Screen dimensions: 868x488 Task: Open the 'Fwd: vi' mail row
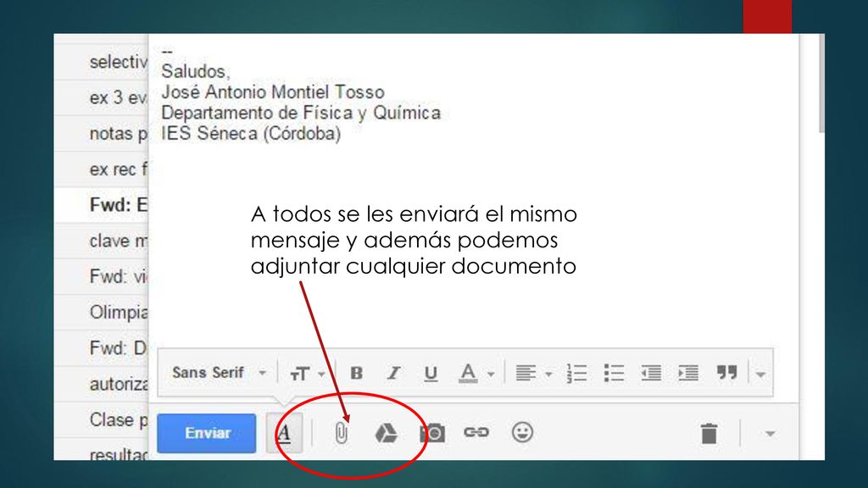pos(102,276)
